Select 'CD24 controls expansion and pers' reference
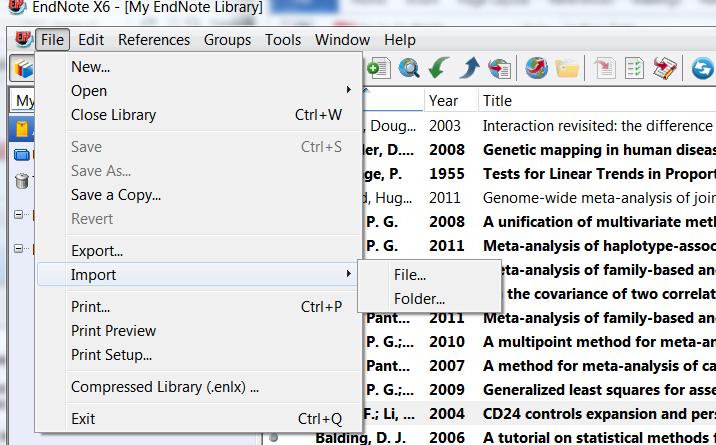This screenshot has height=445, width=716. (x=599, y=414)
